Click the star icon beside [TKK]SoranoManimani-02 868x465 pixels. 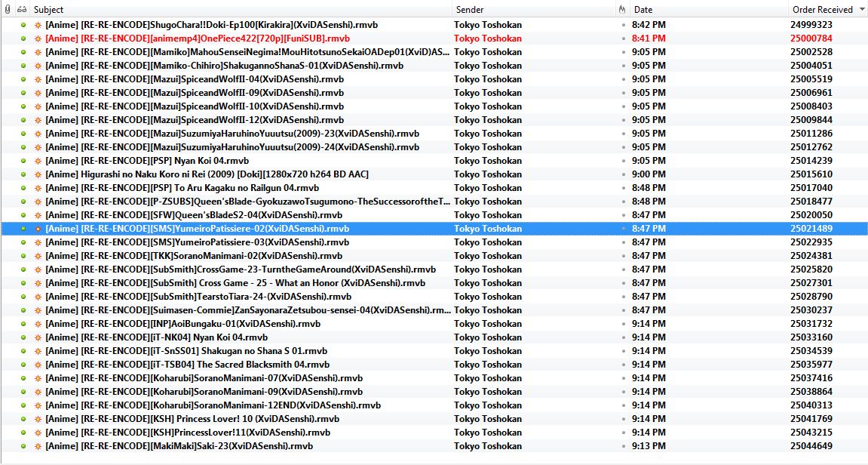click(38, 256)
